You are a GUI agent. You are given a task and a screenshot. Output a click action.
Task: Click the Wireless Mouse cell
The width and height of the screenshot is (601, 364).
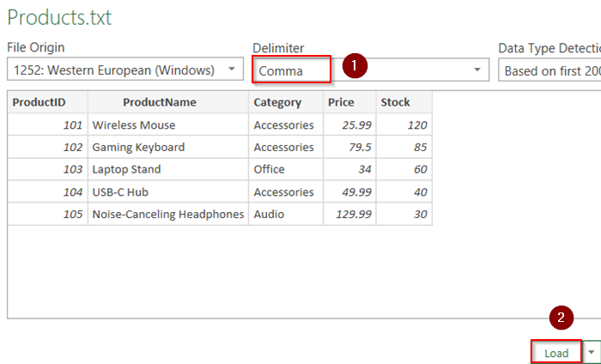[x=168, y=124]
